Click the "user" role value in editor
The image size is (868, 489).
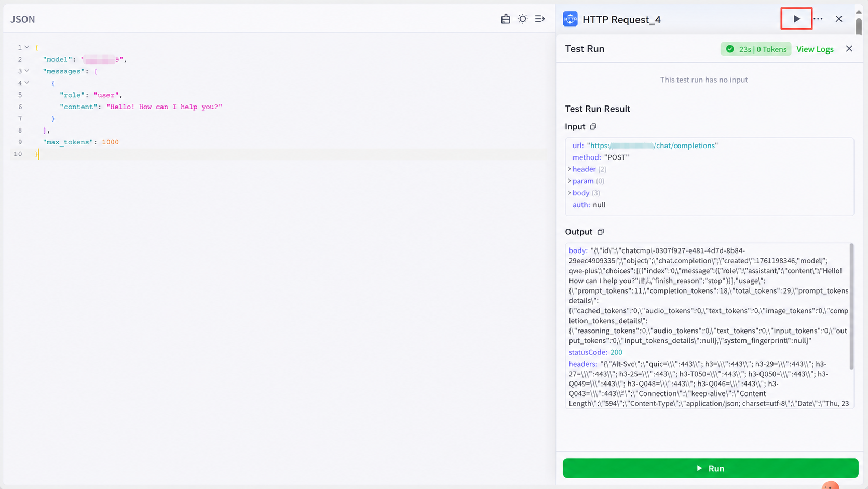pos(106,95)
